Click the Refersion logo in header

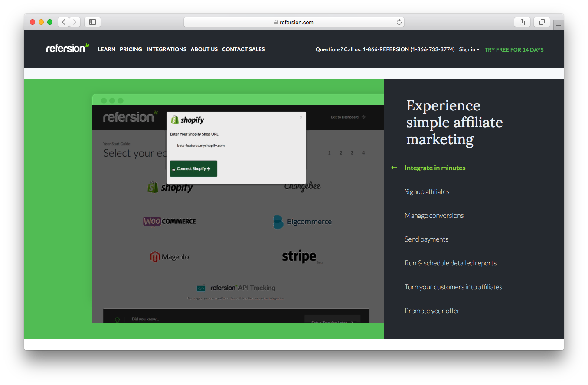click(68, 48)
